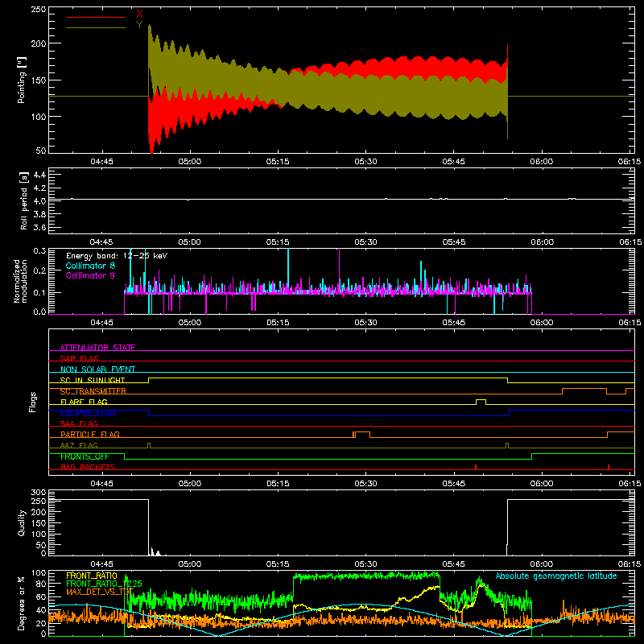Click the cyan 'Collimator 8' legend entry
This screenshot has height=644, width=644.
pos(90,266)
